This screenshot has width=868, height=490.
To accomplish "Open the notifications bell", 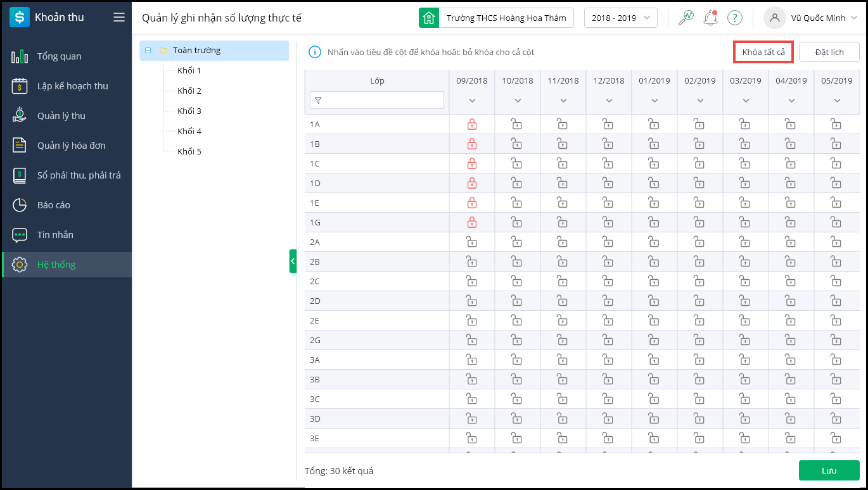I will click(710, 18).
